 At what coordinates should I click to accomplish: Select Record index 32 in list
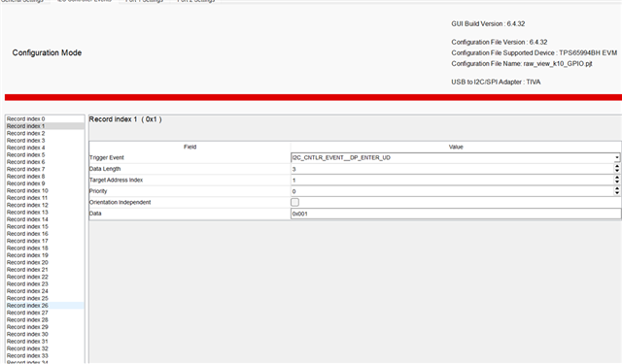tap(45, 348)
